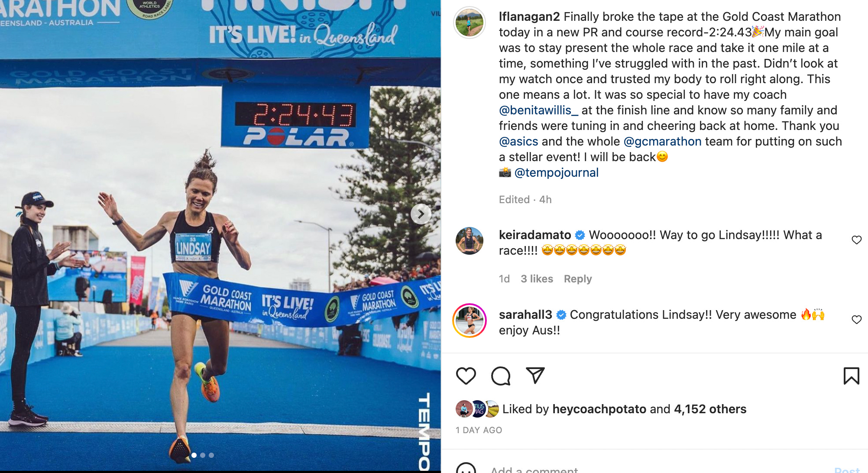Like the post with heart icon
Screen dimensions: 868x473
[x=466, y=376]
